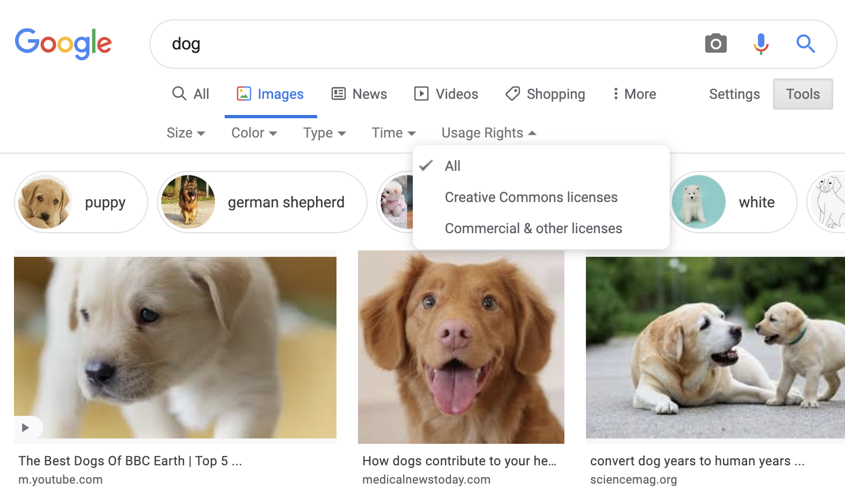Choose Creative Commons licenses option
The image size is (845, 504).
(x=541, y=197)
